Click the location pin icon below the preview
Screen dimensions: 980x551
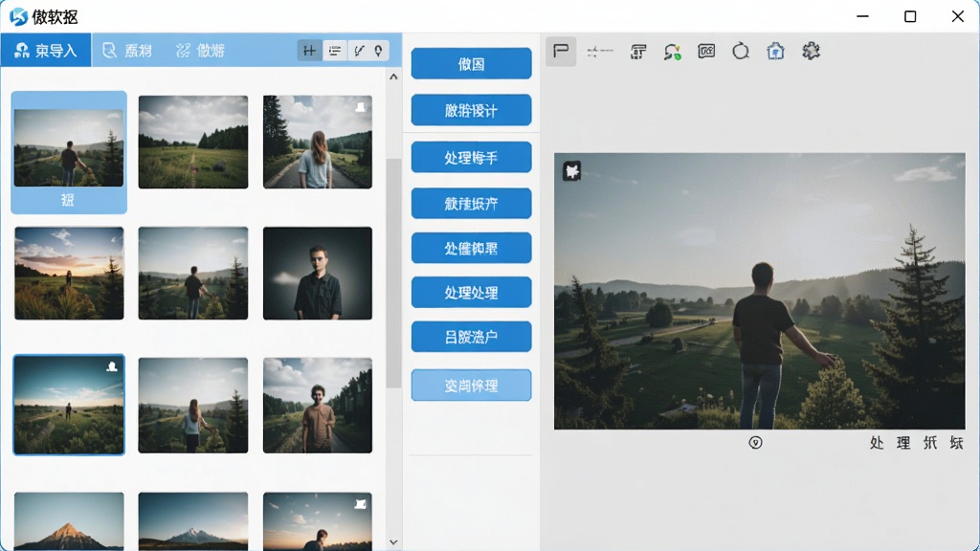pos(755,443)
